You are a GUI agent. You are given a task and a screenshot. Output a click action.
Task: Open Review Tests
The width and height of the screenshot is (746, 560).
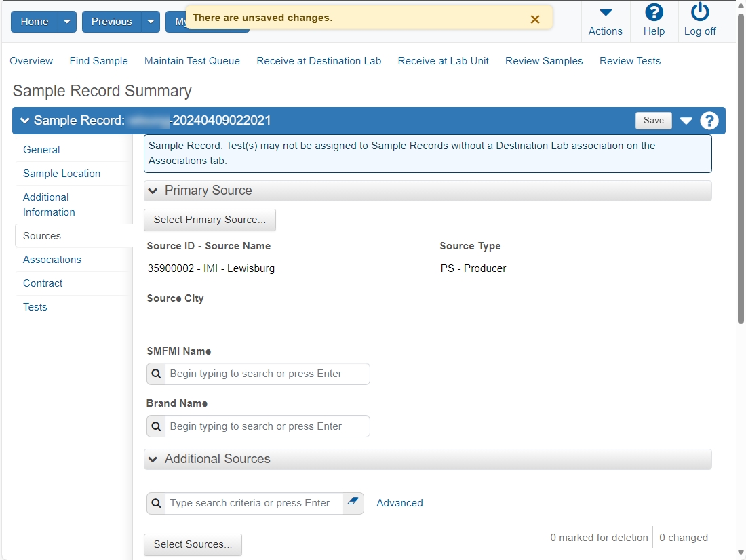630,61
